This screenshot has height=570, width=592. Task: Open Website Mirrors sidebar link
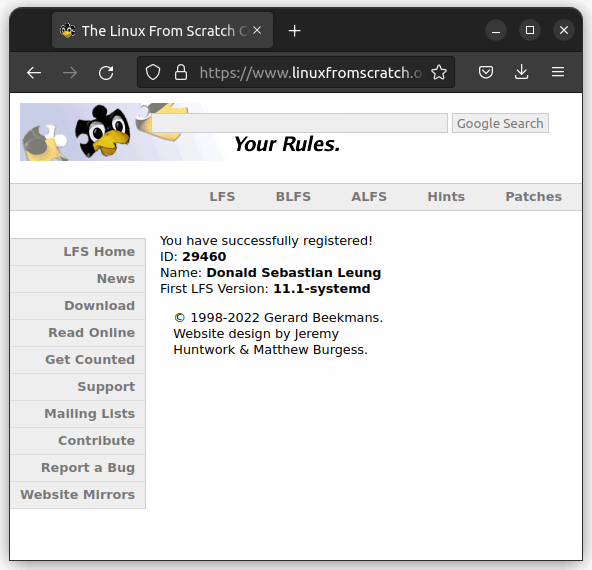(78, 495)
